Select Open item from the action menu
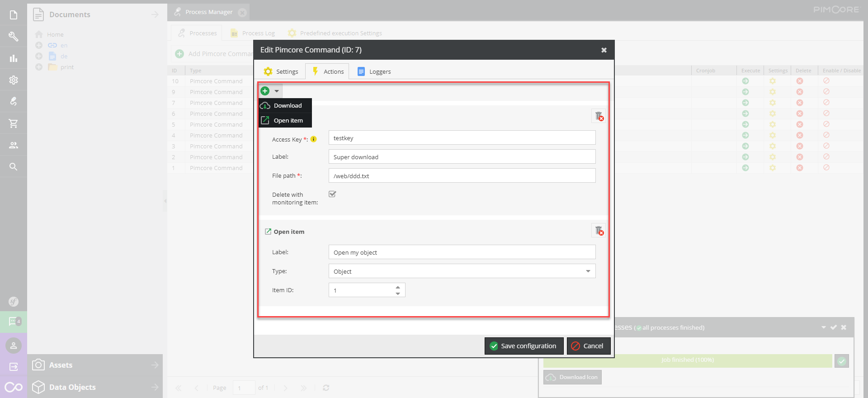 285,120
